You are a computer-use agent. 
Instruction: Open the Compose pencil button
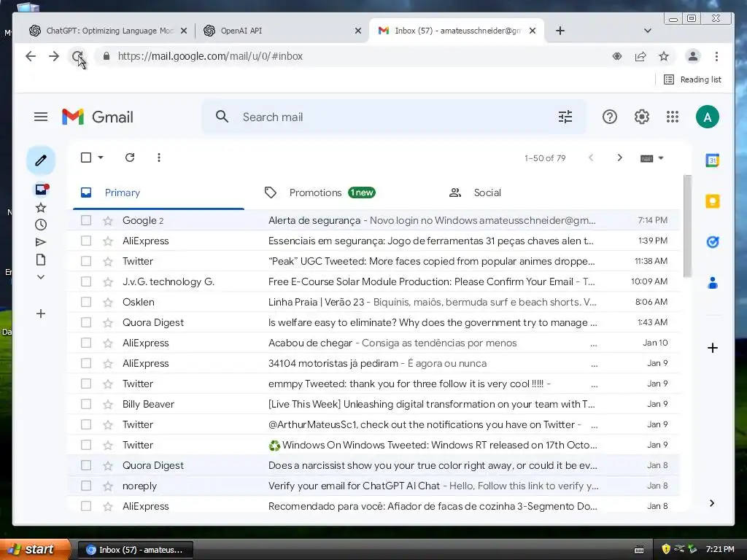point(41,160)
